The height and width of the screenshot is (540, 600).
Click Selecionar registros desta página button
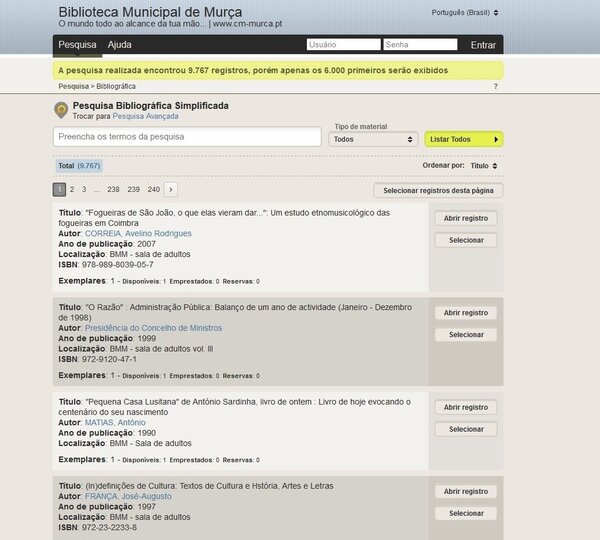pyautogui.click(x=438, y=190)
